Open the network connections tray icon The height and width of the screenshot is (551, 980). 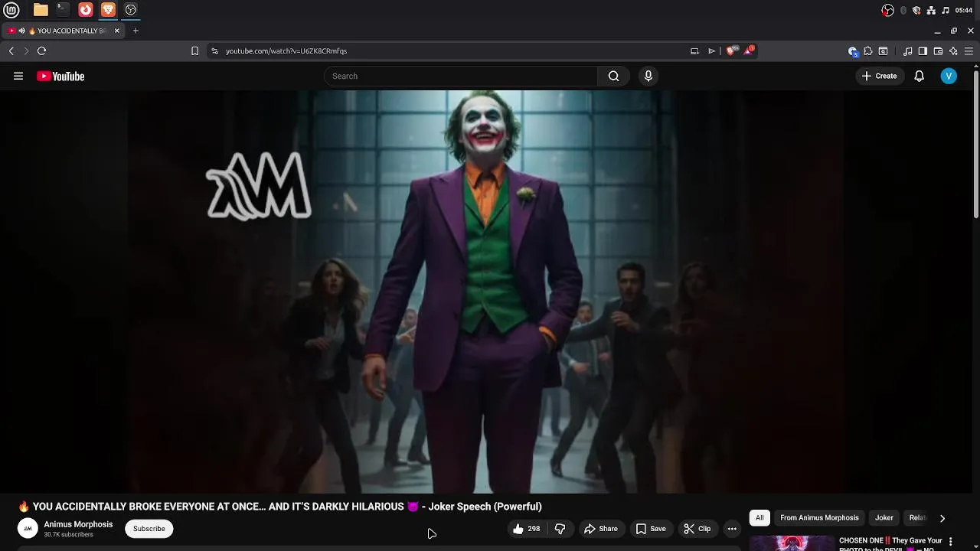(931, 10)
